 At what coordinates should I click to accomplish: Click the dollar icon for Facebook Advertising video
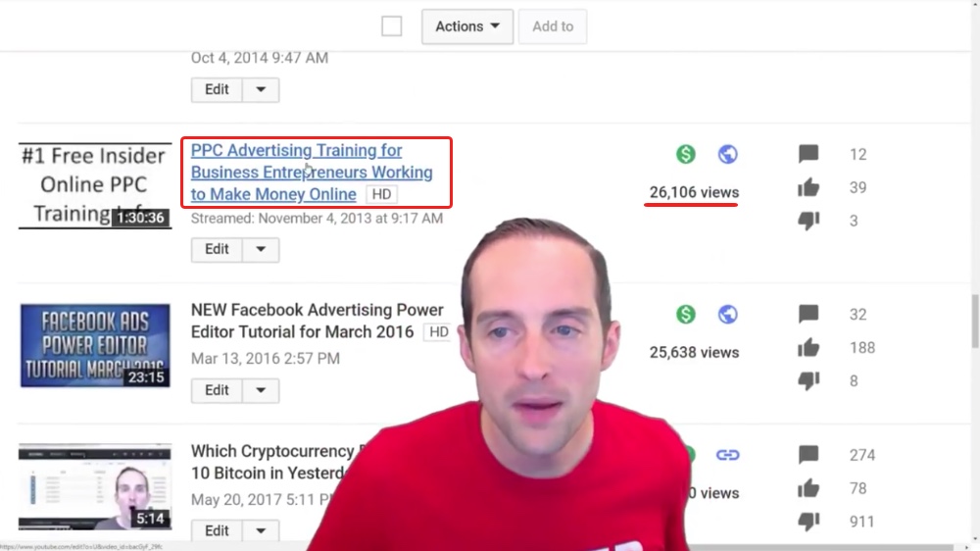(686, 314)
